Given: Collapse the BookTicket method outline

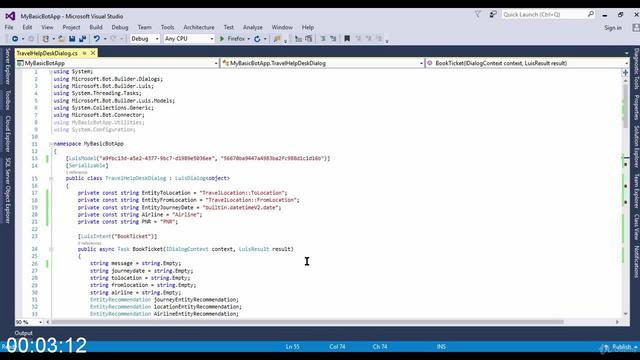Looking at the screenshot, I should click(x=51, y=249).
